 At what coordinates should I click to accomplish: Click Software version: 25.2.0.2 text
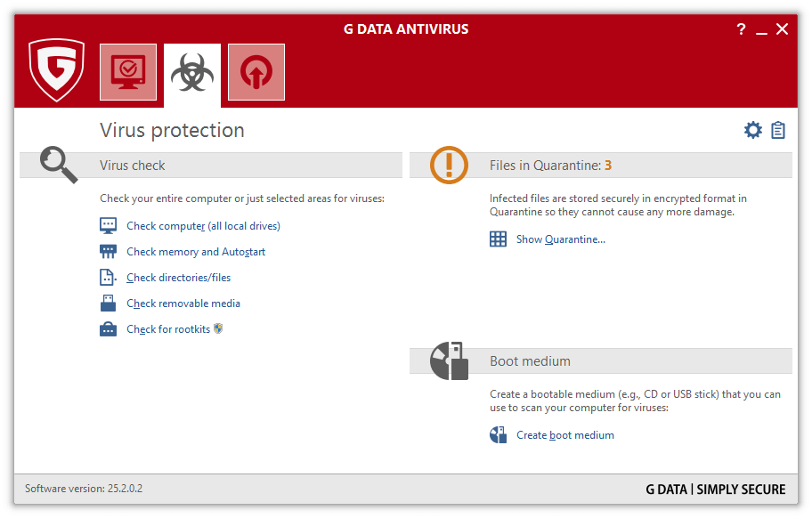pyautogui.click(x=84, y=489)
